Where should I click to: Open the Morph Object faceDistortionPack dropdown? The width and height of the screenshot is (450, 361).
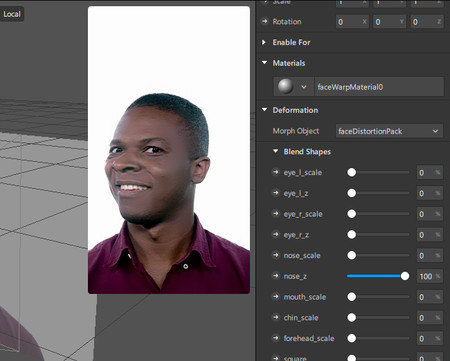click(389, 131)
